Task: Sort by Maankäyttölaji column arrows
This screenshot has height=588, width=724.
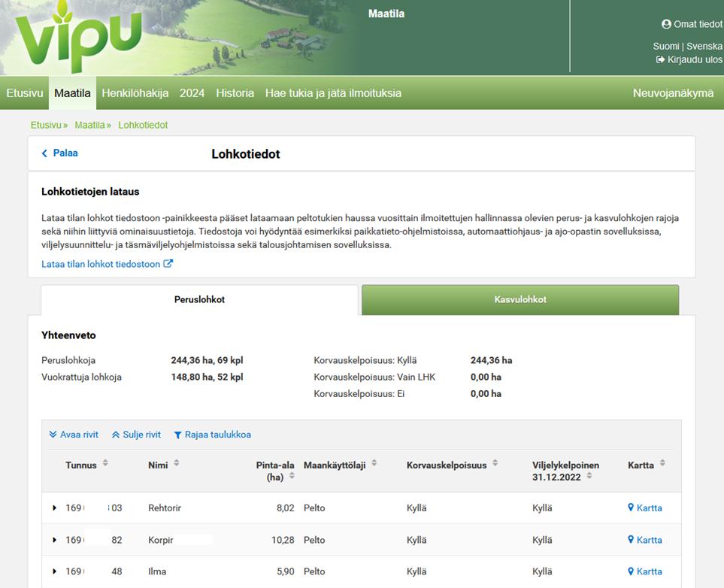Action: coord(374,464)
